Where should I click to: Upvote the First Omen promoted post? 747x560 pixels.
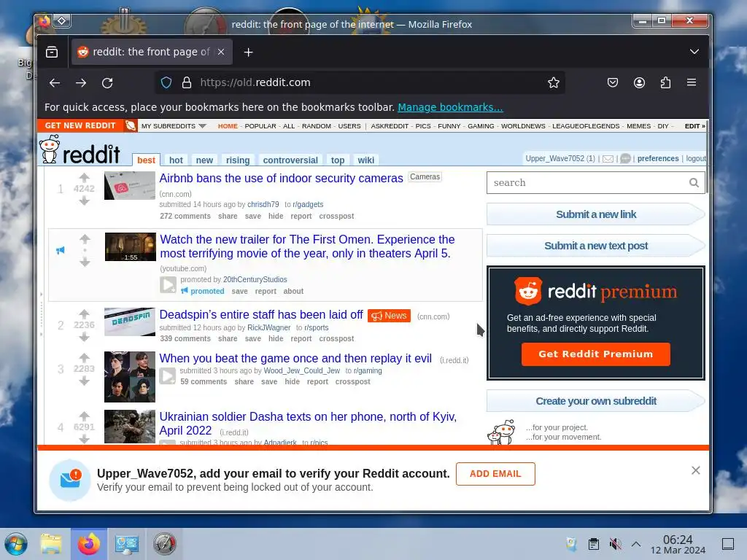tap(85, 238)
